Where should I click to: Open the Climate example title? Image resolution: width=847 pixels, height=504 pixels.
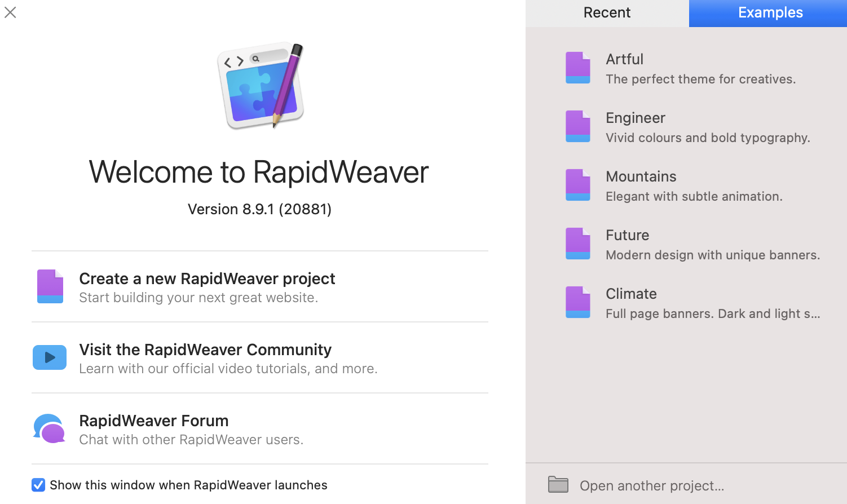click(x=631, y=294)
